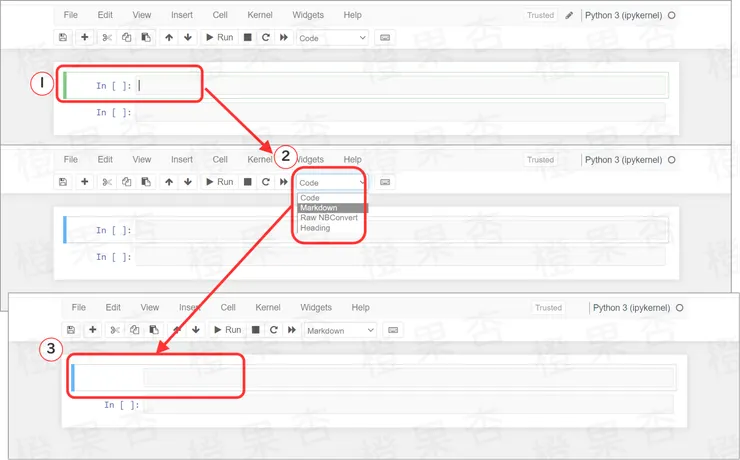
Task: Select Markdown in the open dropdown list
Action: pos(332,208)
